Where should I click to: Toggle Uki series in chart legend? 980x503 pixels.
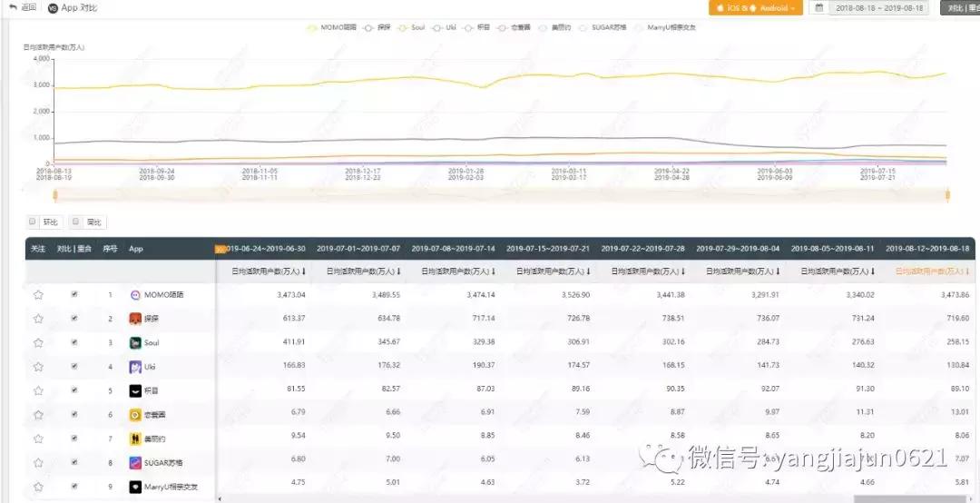click(445, 27)
